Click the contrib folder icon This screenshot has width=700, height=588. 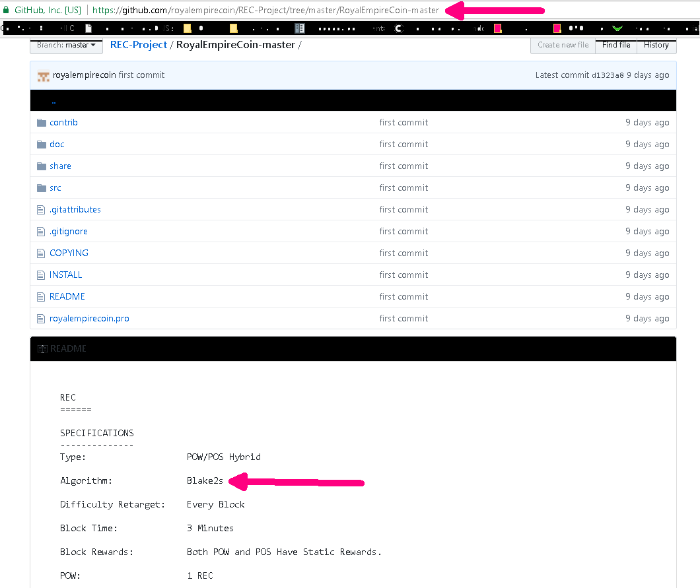(x=42, y=122)
